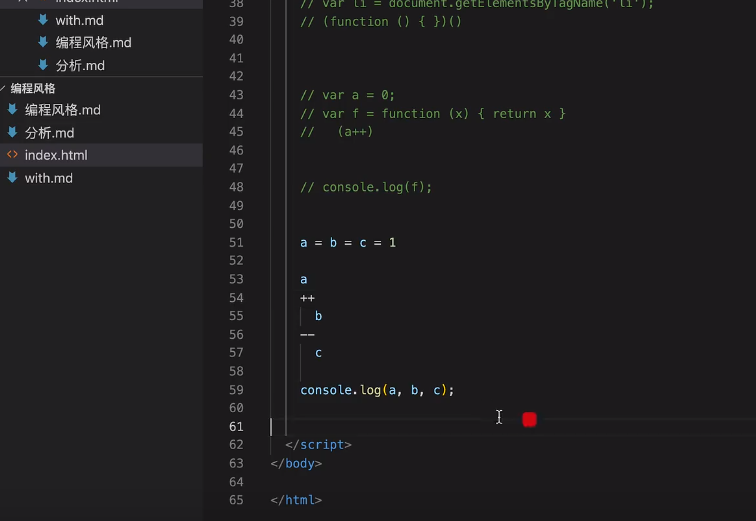Click the markdown icon of with.md in open editors
This screenshot has height=521, width=756.
click(x=43, y=20)
